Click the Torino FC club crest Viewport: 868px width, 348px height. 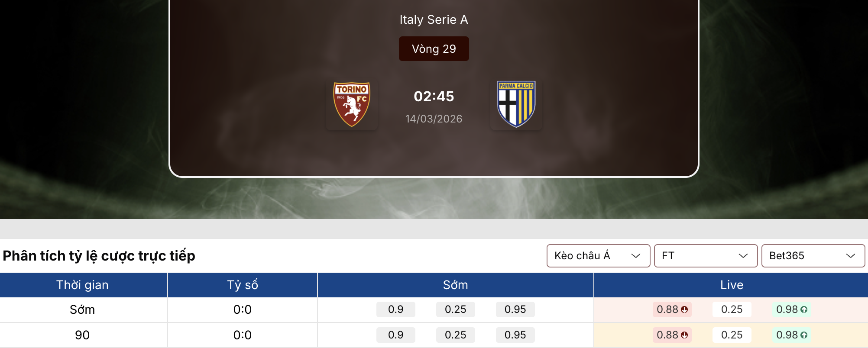tap(352, 104)
